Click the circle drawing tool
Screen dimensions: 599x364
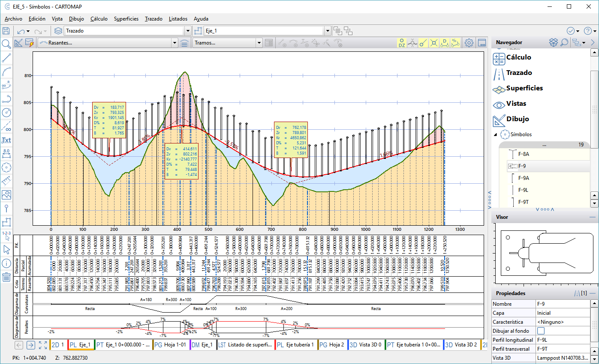[x=6, y=113]
